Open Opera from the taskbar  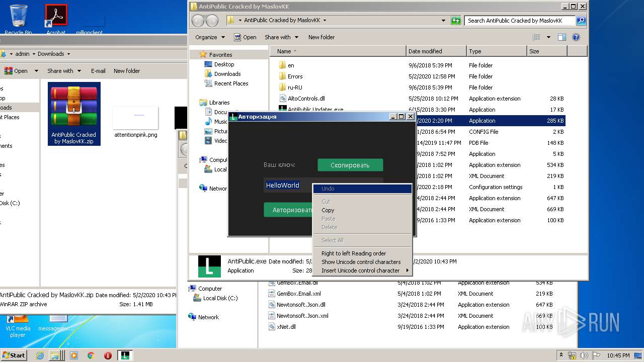click(108, 355)
